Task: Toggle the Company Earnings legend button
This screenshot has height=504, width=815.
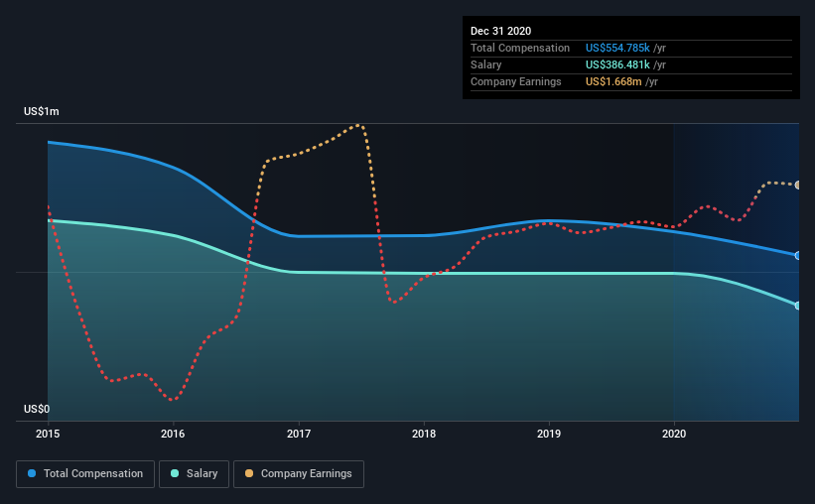Action: 299,474
